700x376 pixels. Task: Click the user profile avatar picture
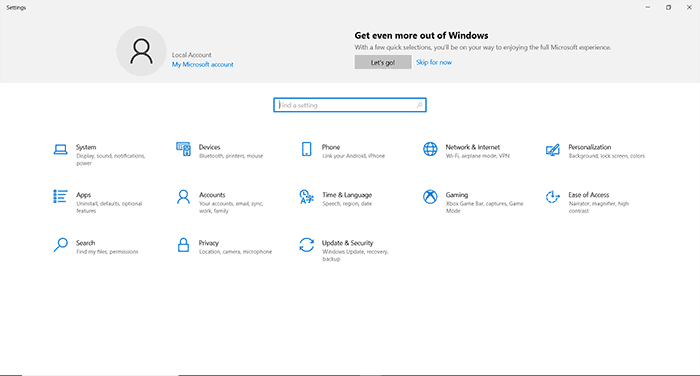pyautogui.click(x=141, y=51)
